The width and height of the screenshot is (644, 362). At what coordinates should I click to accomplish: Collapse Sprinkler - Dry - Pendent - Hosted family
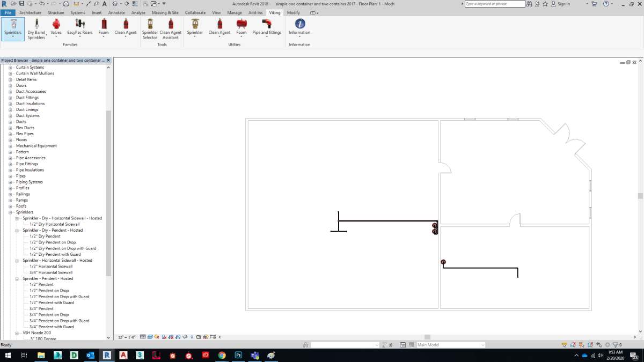pyautogui.click(x=17, y=230)
